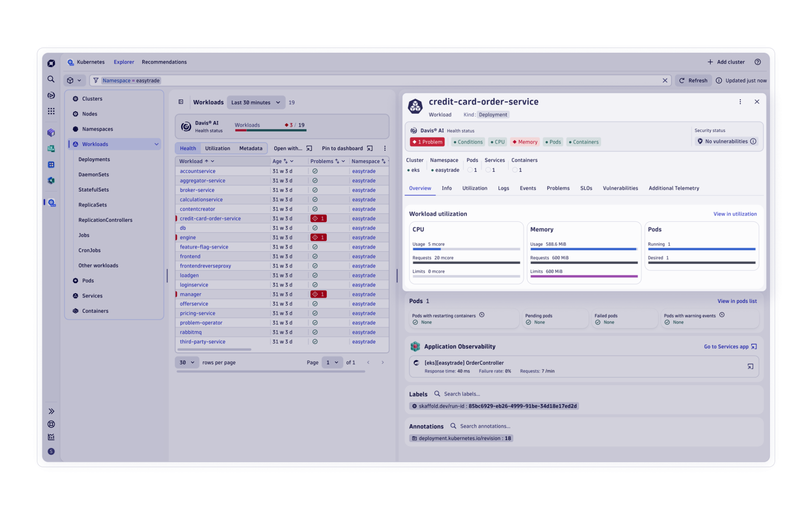The width and height of the screenshot is (812, 515).
Task: Open the Last 30 minutes timeframe dropdown
Action: point(255,102)
